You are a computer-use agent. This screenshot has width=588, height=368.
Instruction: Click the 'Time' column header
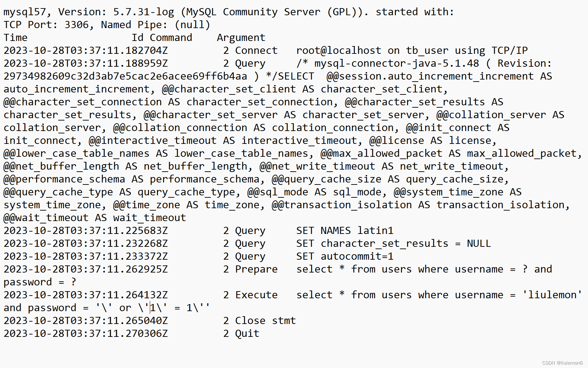(x=16, y=38)
